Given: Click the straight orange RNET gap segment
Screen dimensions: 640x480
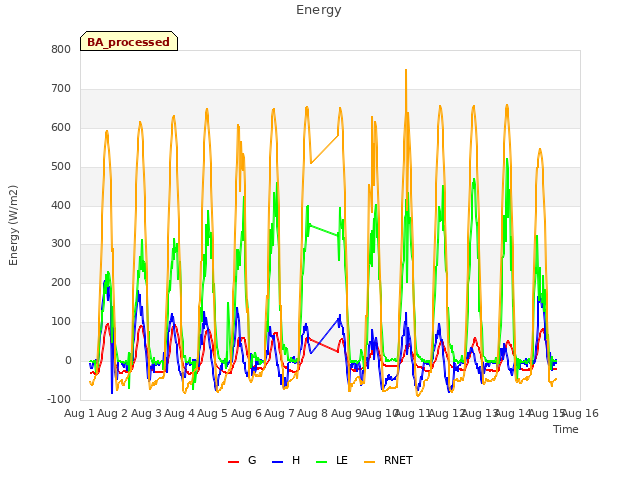Looking at the screenshot, I should pyautogui.click(x=324, y=149).
